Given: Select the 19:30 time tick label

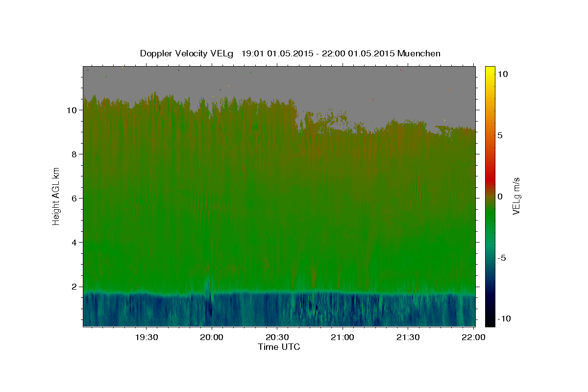Looking at the screenshot, I should 147,337.
